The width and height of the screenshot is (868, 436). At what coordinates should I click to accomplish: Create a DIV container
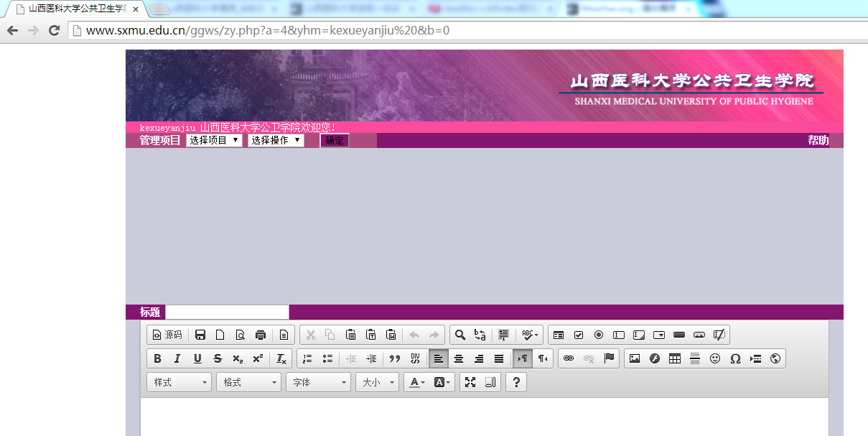[414, 358]
